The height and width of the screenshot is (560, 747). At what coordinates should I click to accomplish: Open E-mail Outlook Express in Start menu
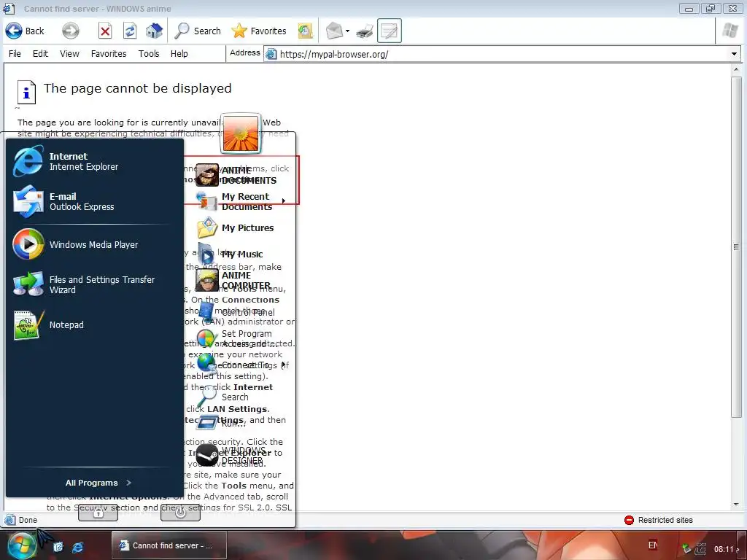pos(94,201)
